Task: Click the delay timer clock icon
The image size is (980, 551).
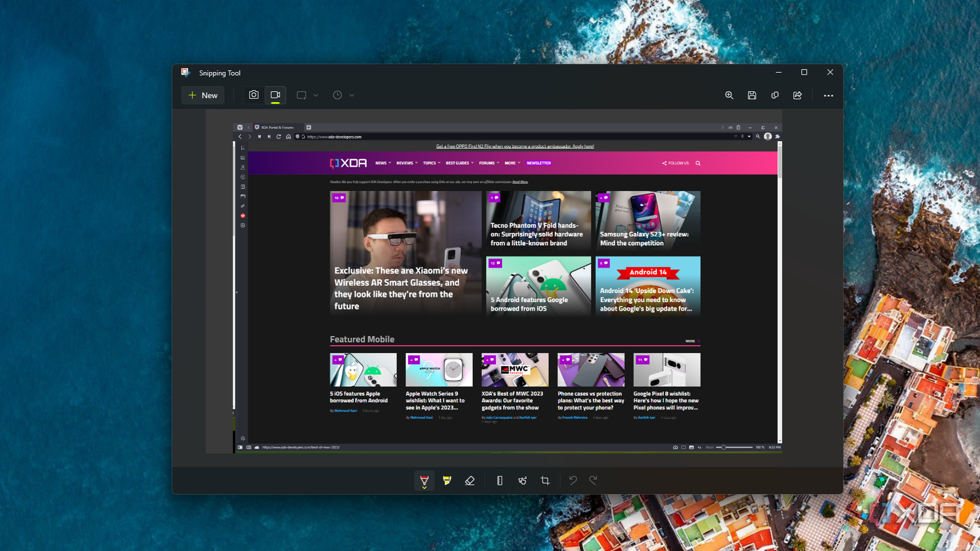Action: 337,96
